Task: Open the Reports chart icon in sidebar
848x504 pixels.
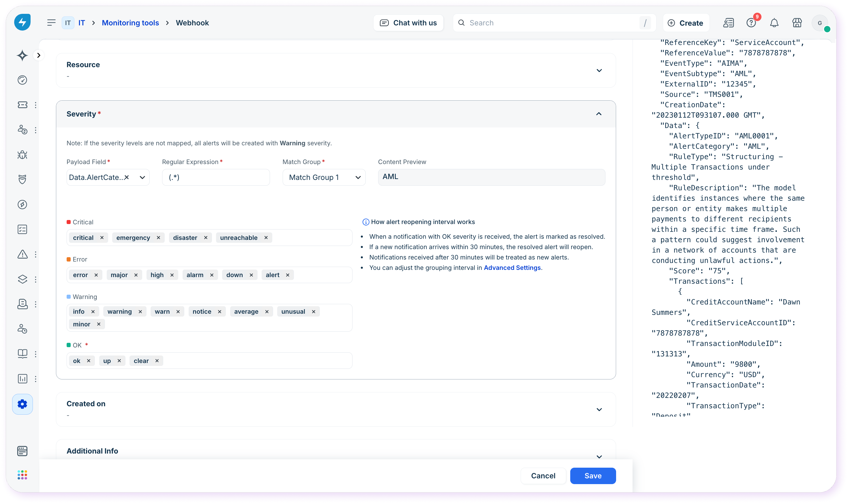Action: (22, 379)
